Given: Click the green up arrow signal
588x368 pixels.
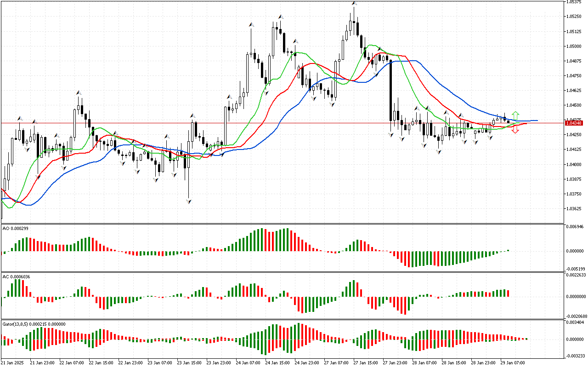Looking at the screenshot, I should pos(515,115).
